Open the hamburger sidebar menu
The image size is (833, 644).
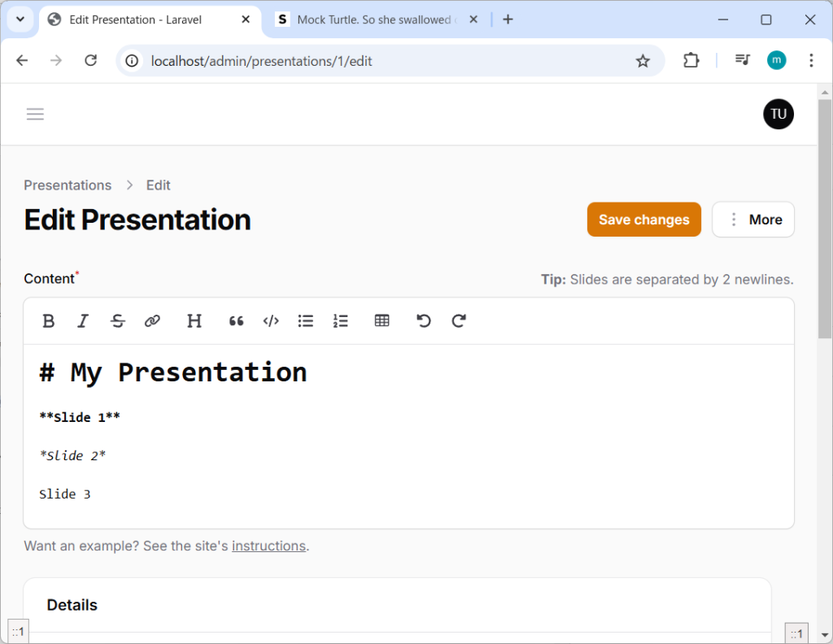pos(35,115)
